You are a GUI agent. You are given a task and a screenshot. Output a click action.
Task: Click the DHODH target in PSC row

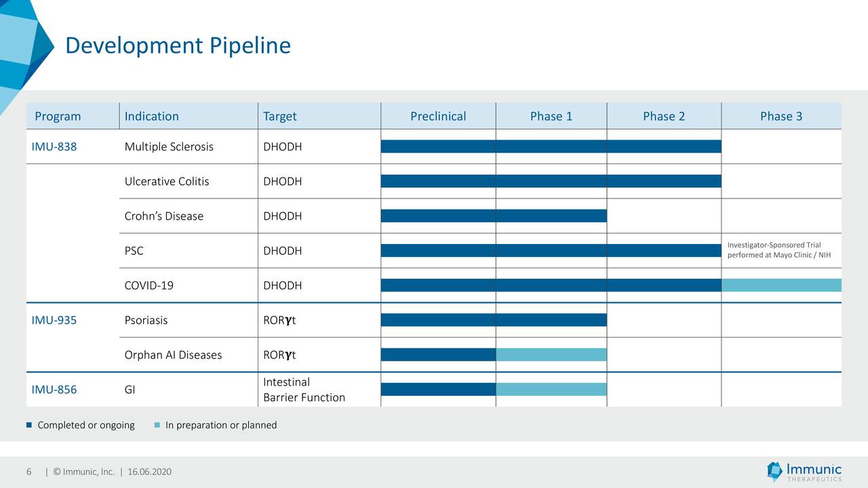click(x=282, y=251)
